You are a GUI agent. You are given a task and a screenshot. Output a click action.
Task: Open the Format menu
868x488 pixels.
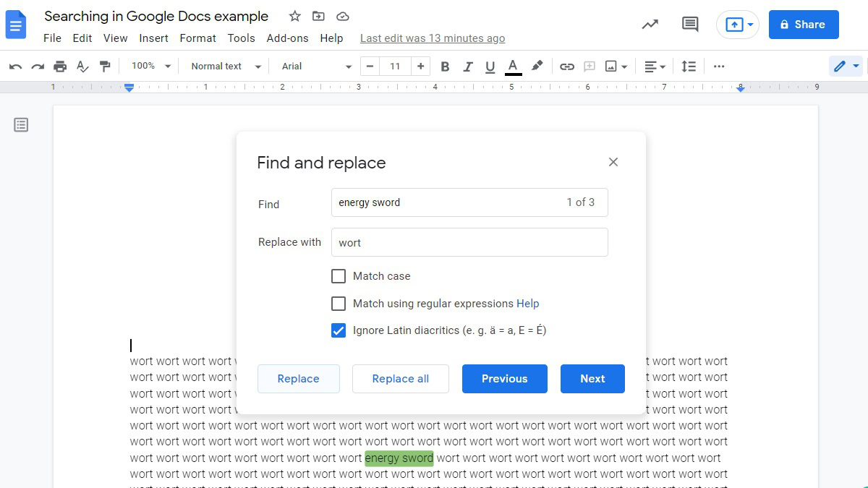(197, 38)
